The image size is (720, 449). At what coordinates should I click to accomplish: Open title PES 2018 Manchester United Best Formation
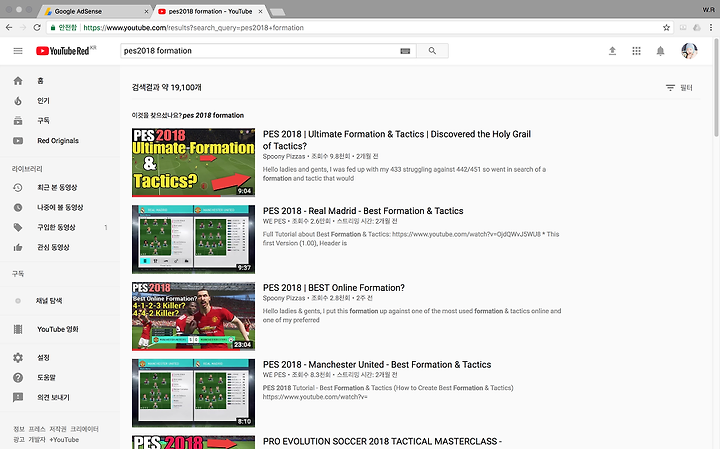click(x=377, y=365)
